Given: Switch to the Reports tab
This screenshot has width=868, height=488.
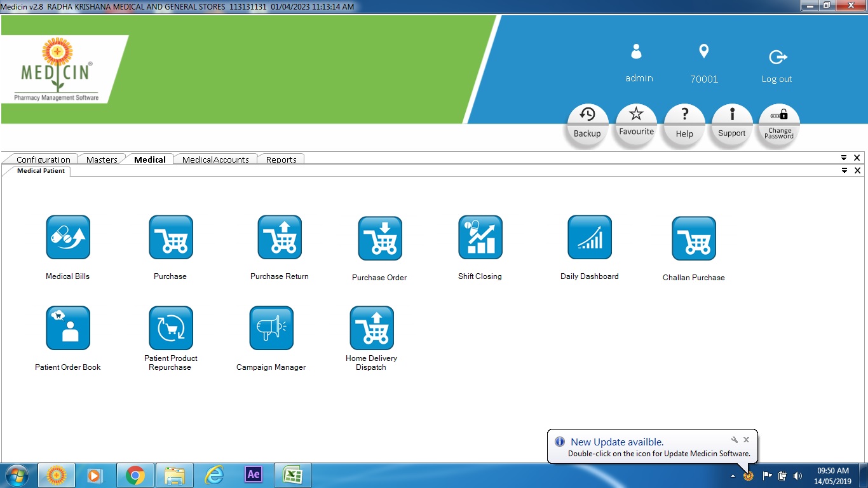Looking at the screenshot, I should point(281,159).
